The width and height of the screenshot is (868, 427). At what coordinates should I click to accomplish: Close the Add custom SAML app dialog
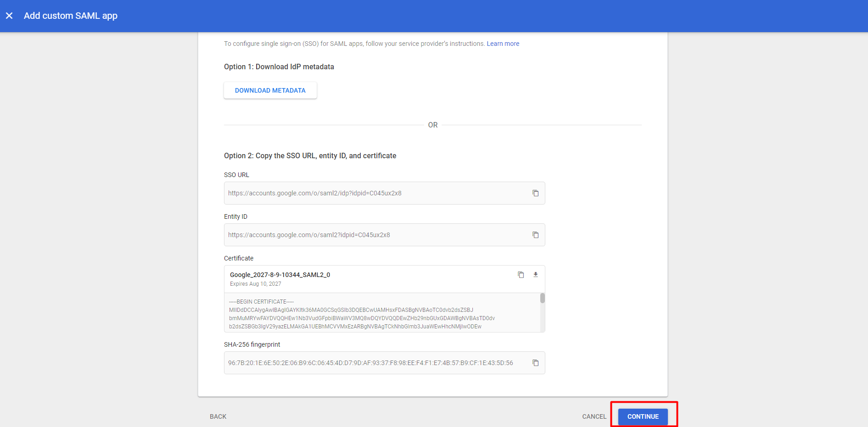point(9,16)
